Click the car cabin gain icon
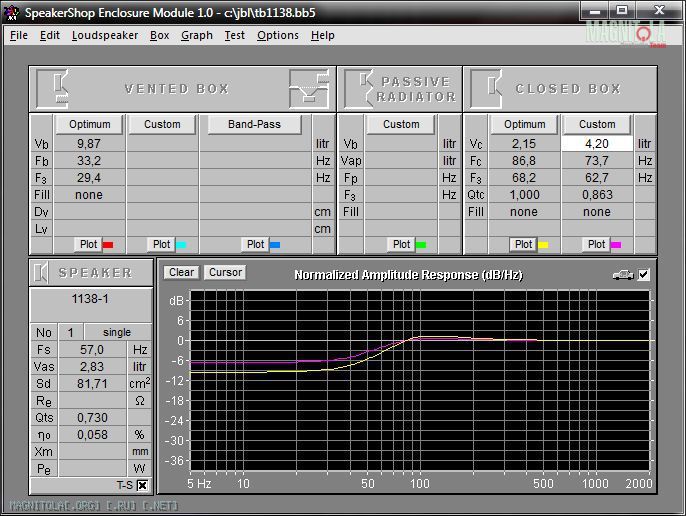Image resolution: width=686 pixels, height=516 pixels. click(x=623, y=275)
